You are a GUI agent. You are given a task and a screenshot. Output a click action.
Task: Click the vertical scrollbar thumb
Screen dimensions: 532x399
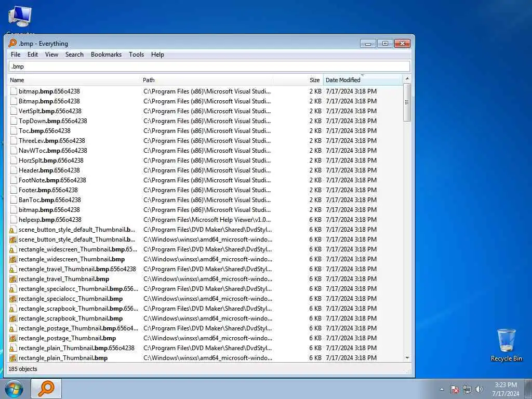[x=407, y=102]
